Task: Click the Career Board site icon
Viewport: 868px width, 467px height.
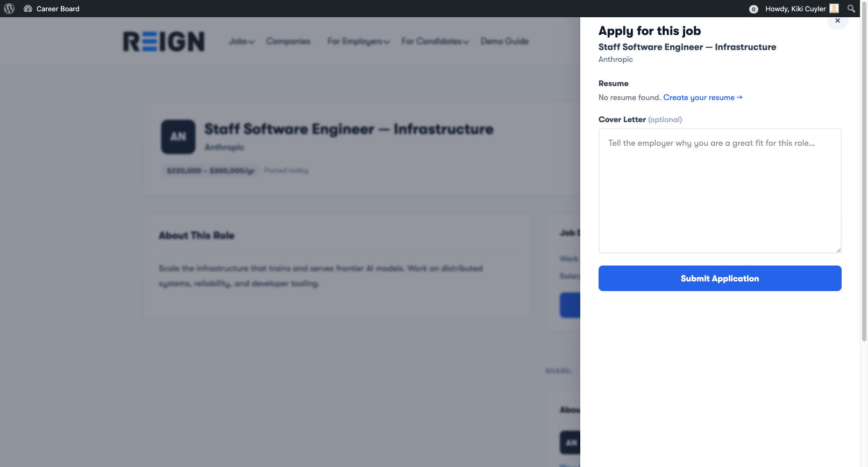Action: click(28, 9)
